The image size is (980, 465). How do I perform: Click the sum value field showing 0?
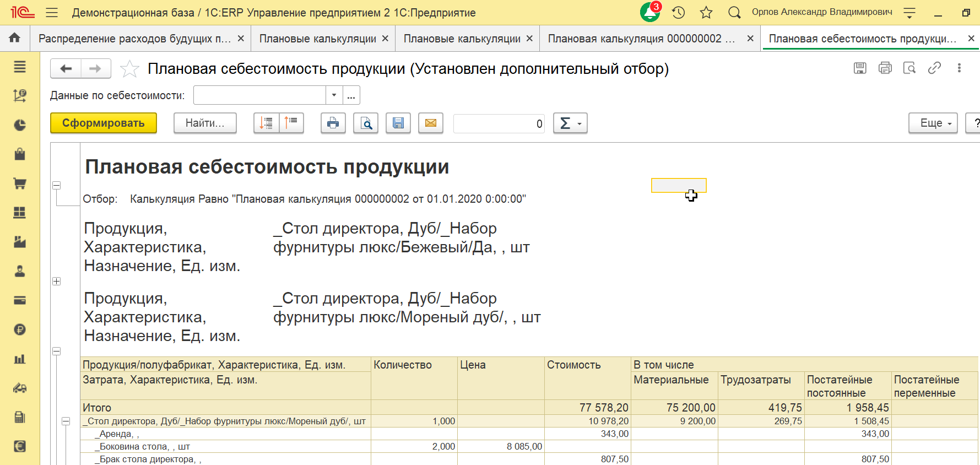click(x=500, y=123)
